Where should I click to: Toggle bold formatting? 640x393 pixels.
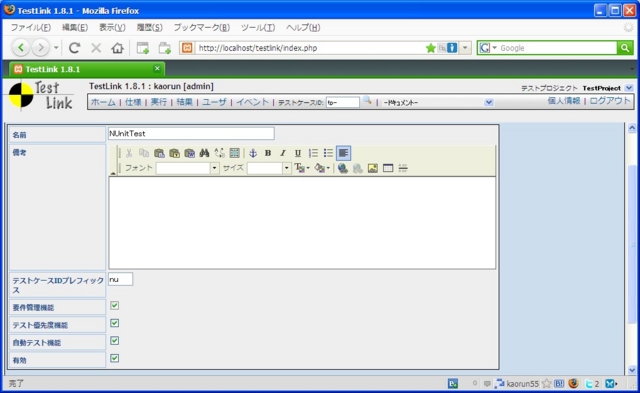[x=268, y=153]
